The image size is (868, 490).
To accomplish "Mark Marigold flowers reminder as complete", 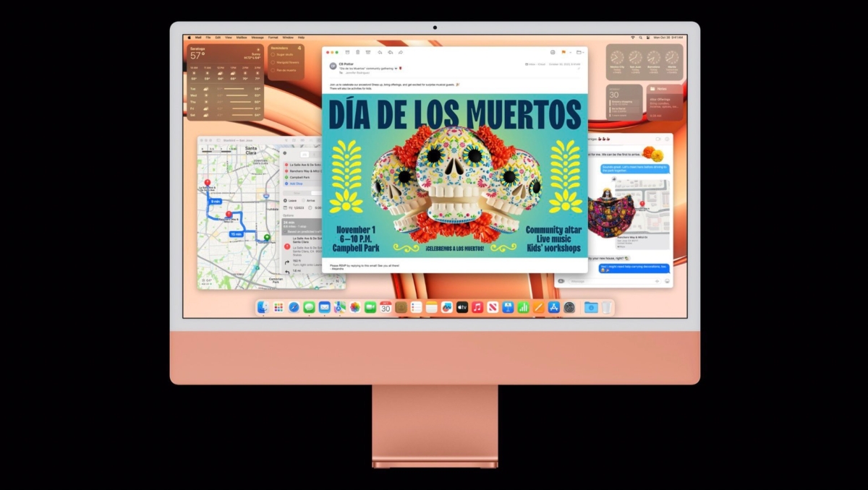I will pos(272,62).
